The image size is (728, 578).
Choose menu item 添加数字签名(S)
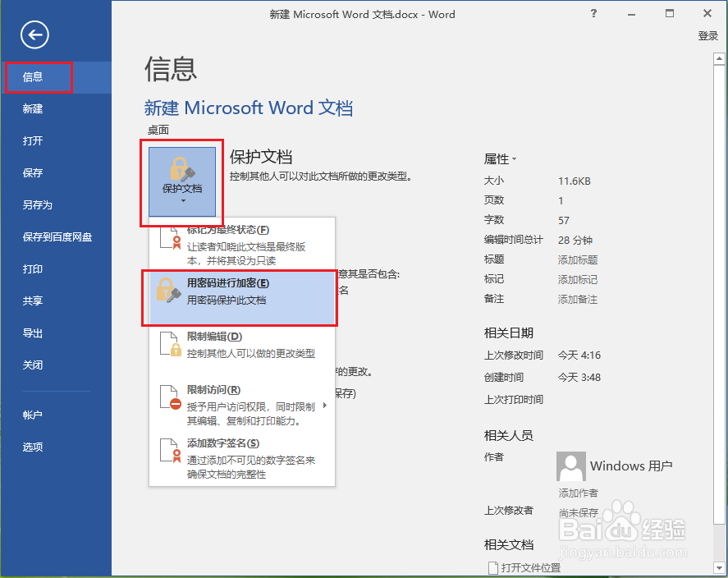[242, 458]
